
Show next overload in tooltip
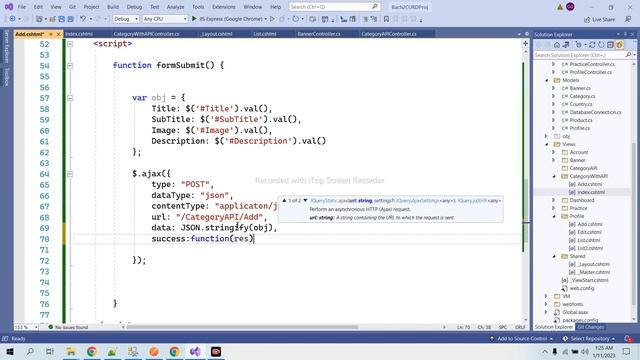tap(305, 200)
